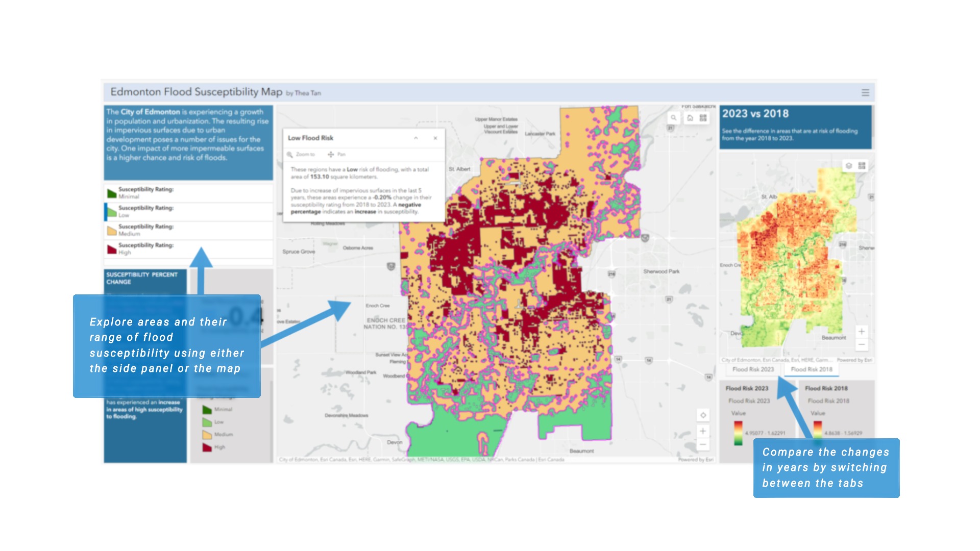The width and height of the screenshot is (980, 551).
Task: Open the hamburger menu in header
Action: coord(865,92)
